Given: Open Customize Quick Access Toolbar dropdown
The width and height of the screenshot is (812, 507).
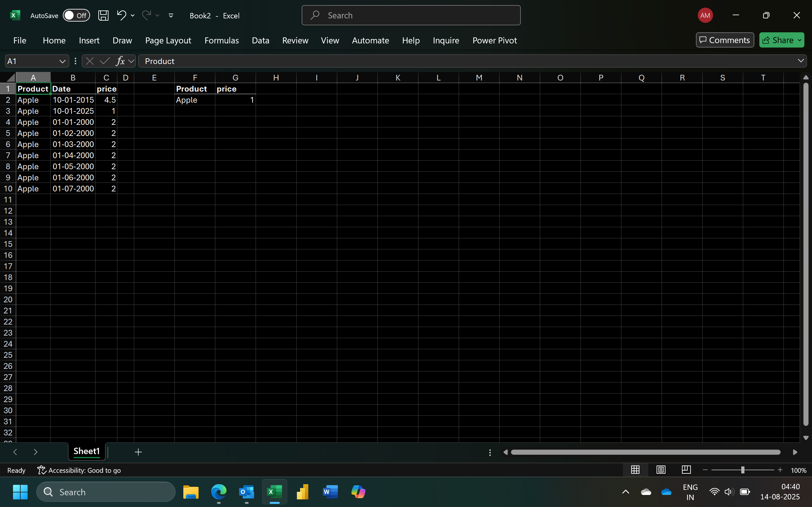Looking at the screenshot, I should click(x=171, y=16).
